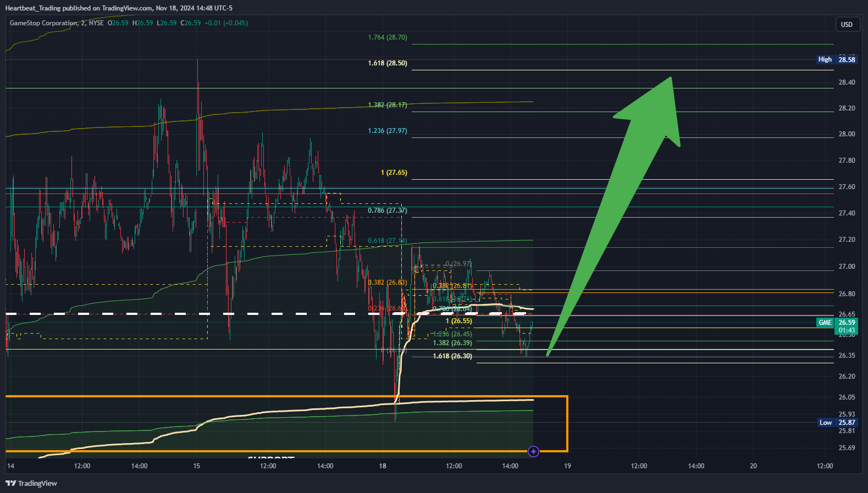Select the 1.382 (28.17) Fibonacci label
This screenshot has width=868, height=493.
pos(388,104)
